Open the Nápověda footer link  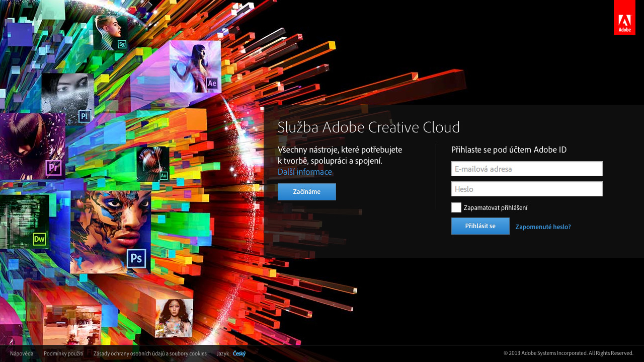(22, 353)
